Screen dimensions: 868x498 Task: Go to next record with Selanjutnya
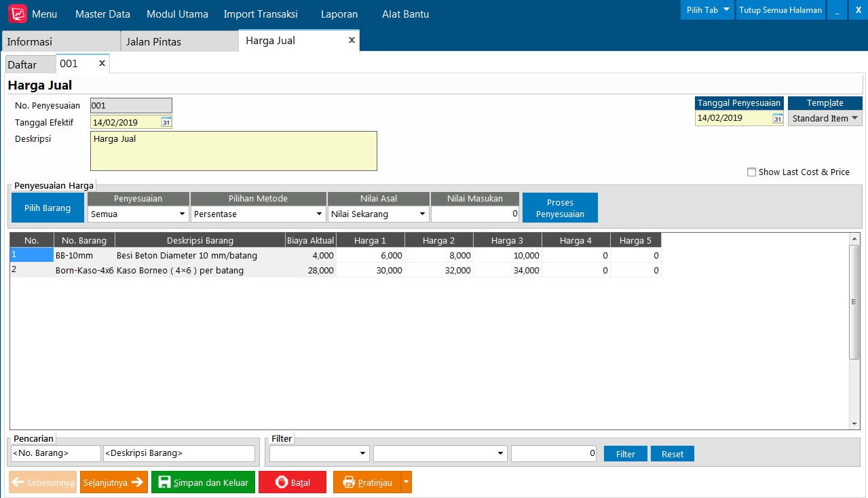[x=113, y=482]
